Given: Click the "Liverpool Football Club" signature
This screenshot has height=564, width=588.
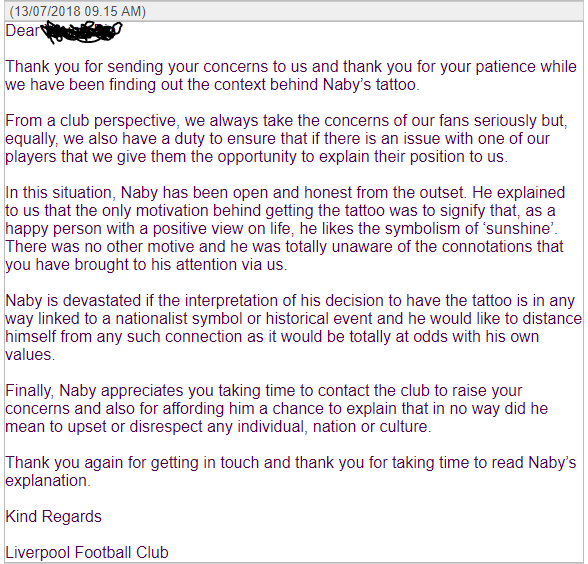Looking at the screenshot, I should (x=87, y=553).
